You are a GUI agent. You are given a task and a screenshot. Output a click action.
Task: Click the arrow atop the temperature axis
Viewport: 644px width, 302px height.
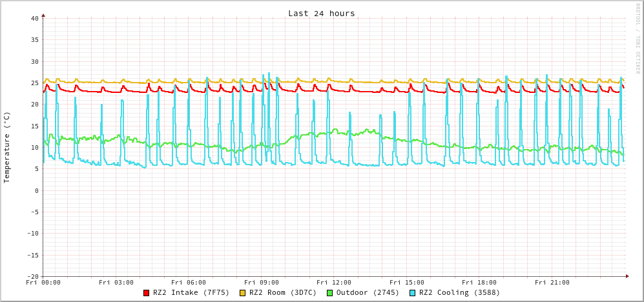coord(43,15)
